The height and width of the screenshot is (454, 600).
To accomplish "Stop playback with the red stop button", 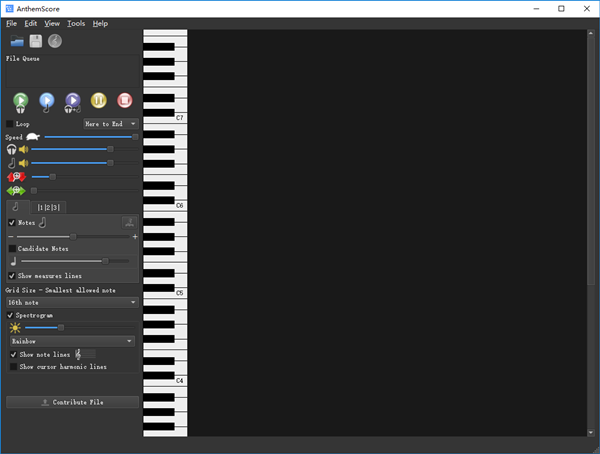I will [x=125, y=100].
